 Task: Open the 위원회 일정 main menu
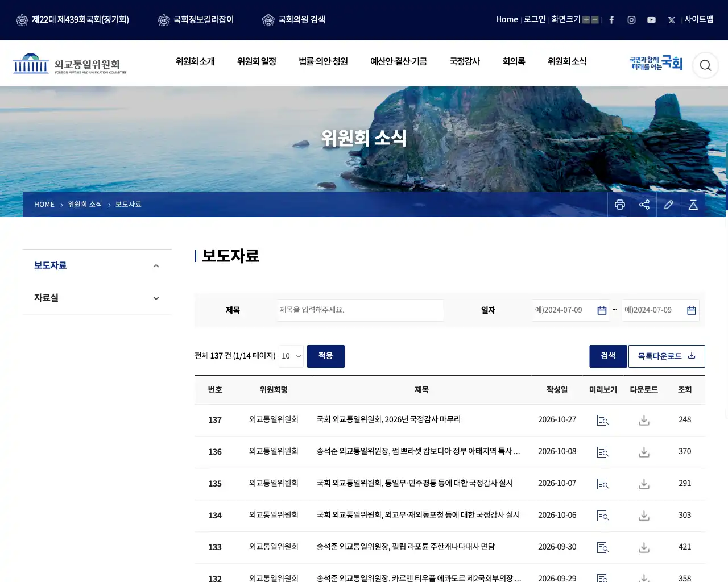tap(257, 61)
